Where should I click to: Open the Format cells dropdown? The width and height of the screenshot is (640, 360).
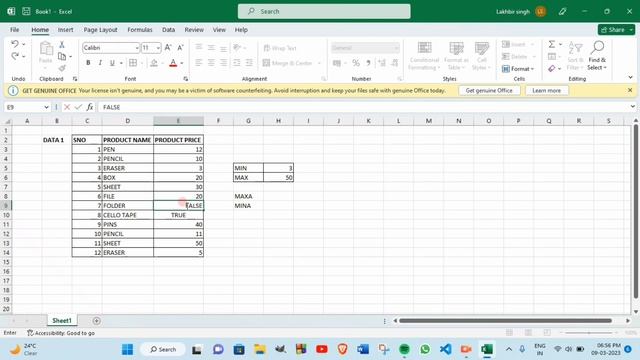pos(518,69)
